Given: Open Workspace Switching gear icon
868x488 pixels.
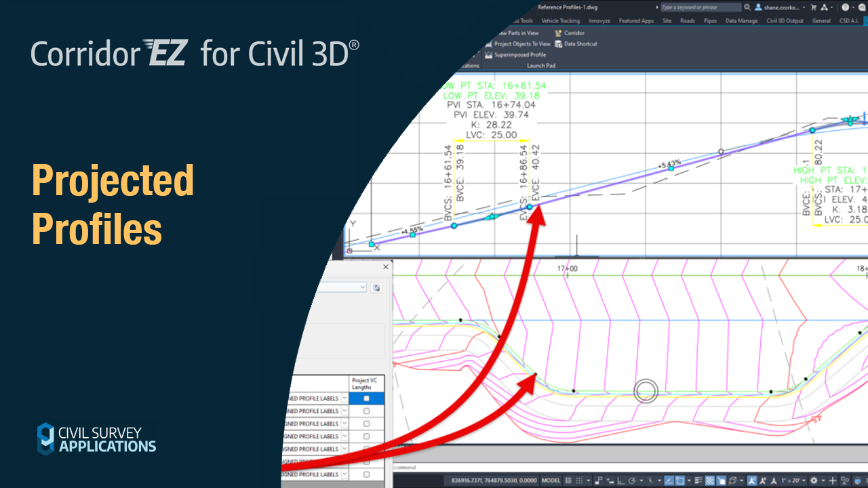Looking at the screenshot, I should tap(814, 481).
